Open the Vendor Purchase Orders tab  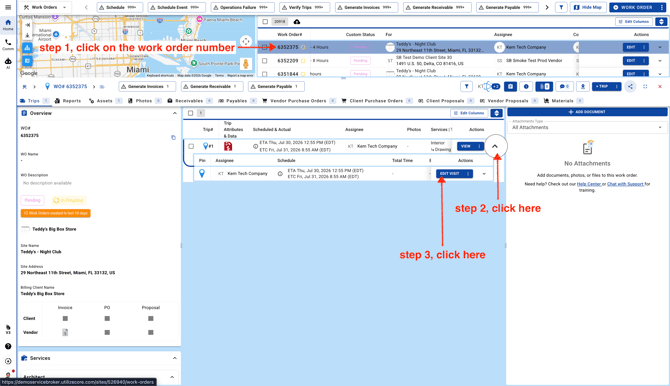point(299,101)
